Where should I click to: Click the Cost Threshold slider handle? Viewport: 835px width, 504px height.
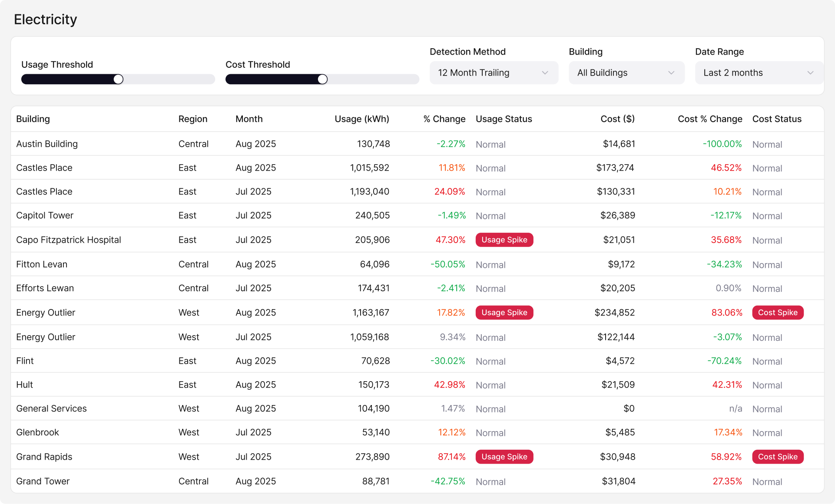[x=322, y=79]
